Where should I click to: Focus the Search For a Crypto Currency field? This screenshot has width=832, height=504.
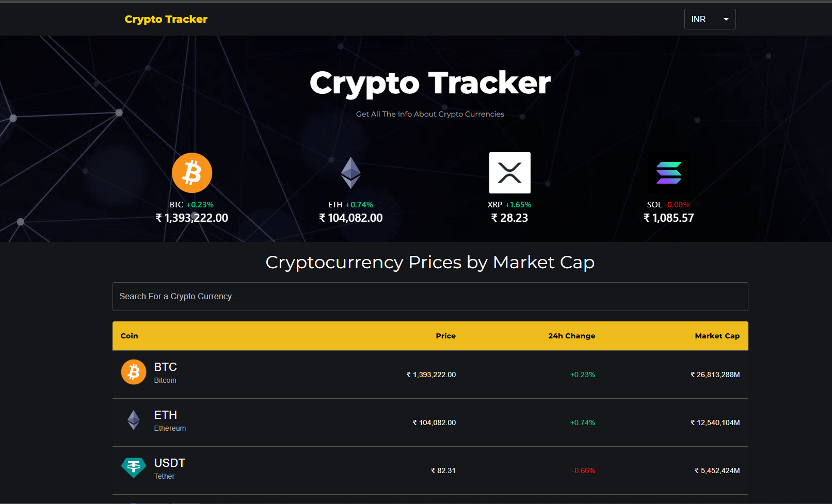coord(430,297)
